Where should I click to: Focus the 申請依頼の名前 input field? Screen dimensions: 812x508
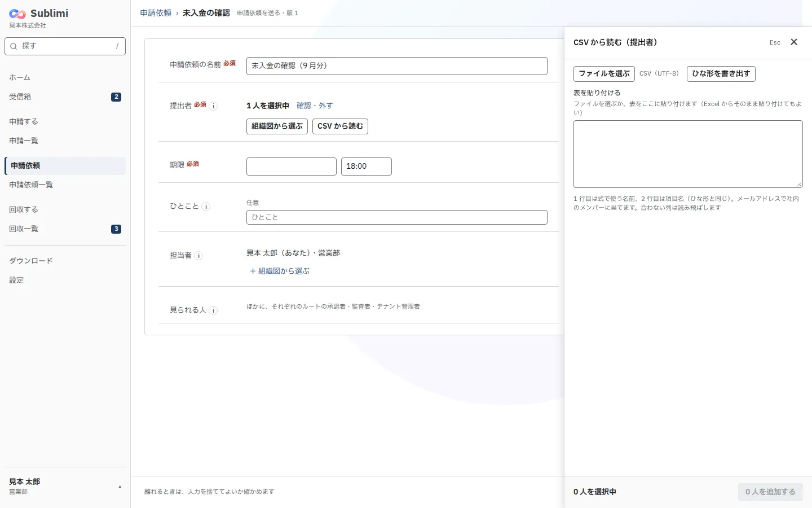pyautogui.click(x=397, y=66)
